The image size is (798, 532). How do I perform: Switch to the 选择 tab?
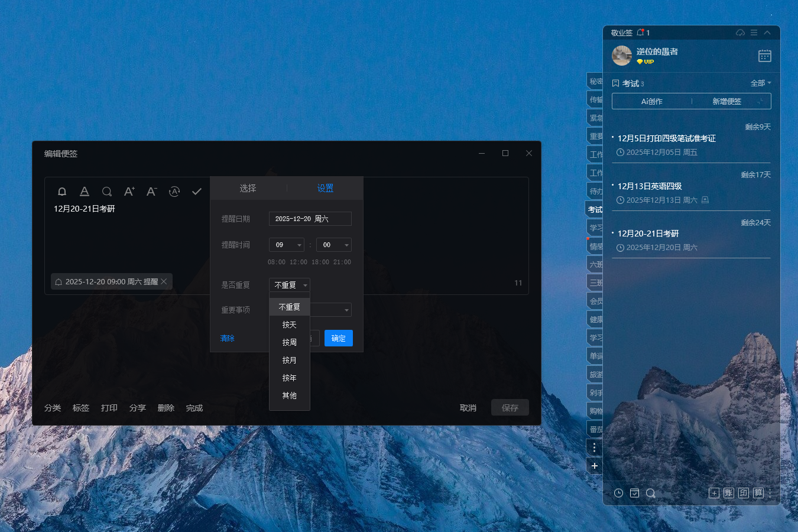click(x=248, y=188)
